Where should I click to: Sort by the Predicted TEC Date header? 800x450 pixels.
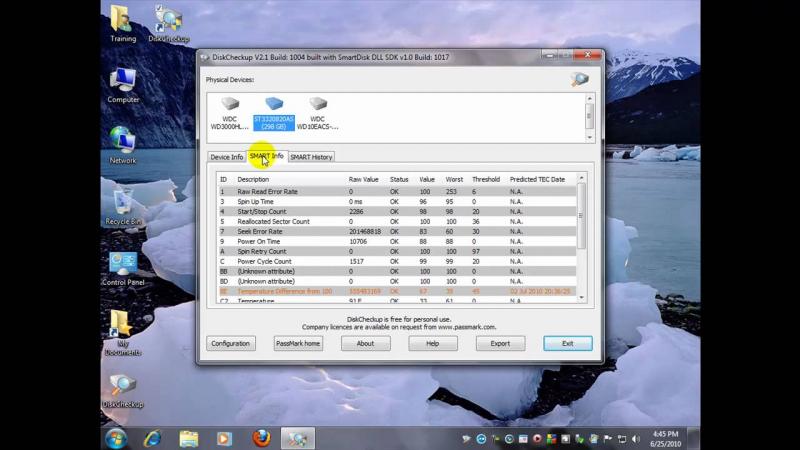tap(537, 180)
